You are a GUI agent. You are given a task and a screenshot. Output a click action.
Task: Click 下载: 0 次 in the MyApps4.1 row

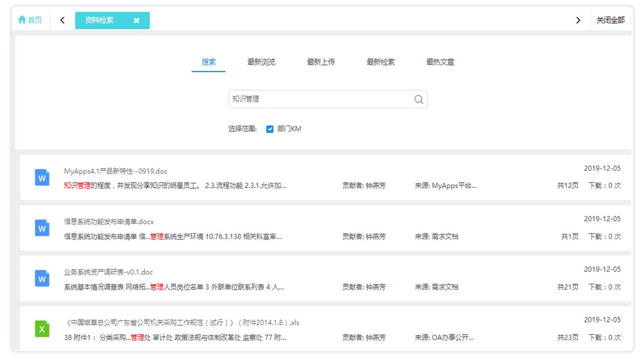tap(605, 186)
